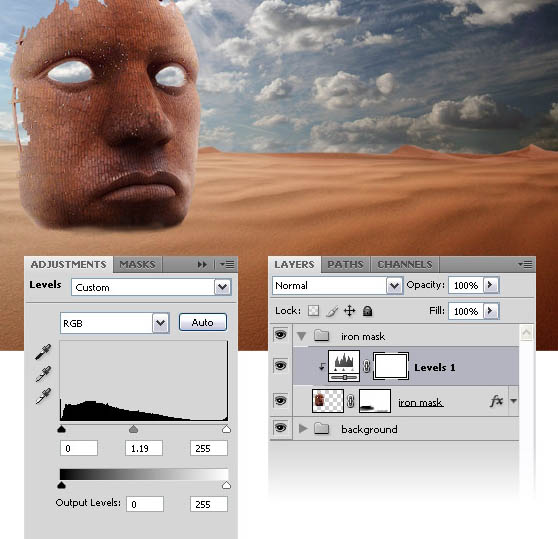Image resolution: width=558 pixels, height=539 pixels.
Task: Click the midtone gamma input slider
Action: [x=133, y=429]
